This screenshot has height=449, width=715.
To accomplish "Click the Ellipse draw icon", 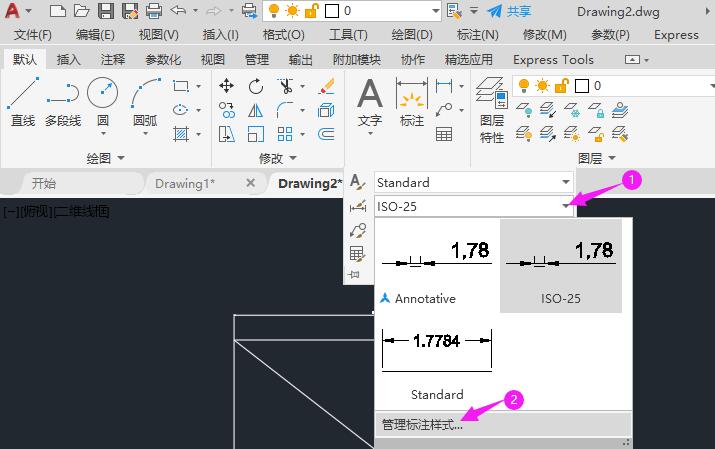I will point(181,110).
